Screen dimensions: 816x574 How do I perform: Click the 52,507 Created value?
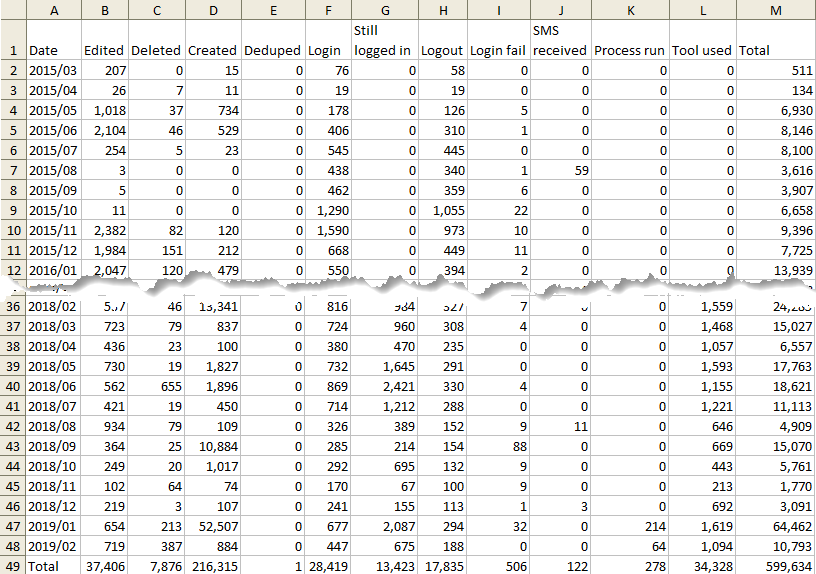212,527
